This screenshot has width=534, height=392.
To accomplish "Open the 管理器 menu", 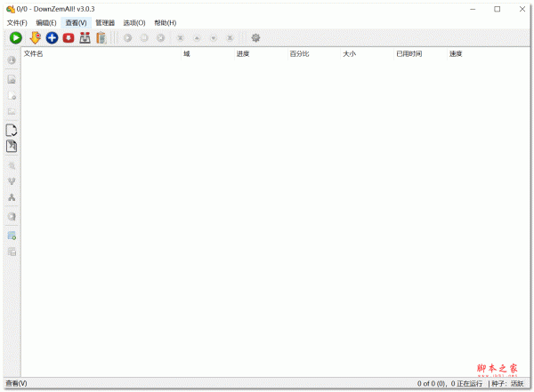I will 105,23.
